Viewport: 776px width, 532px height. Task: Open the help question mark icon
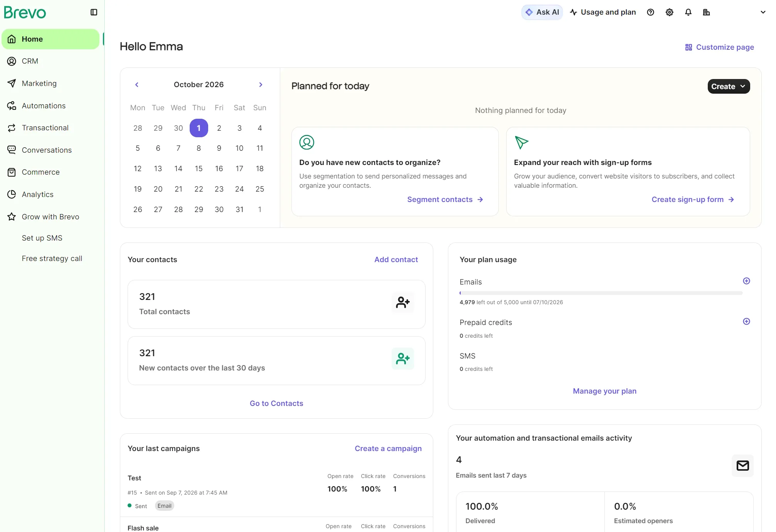pyautogui.click(x=650, y=12)
